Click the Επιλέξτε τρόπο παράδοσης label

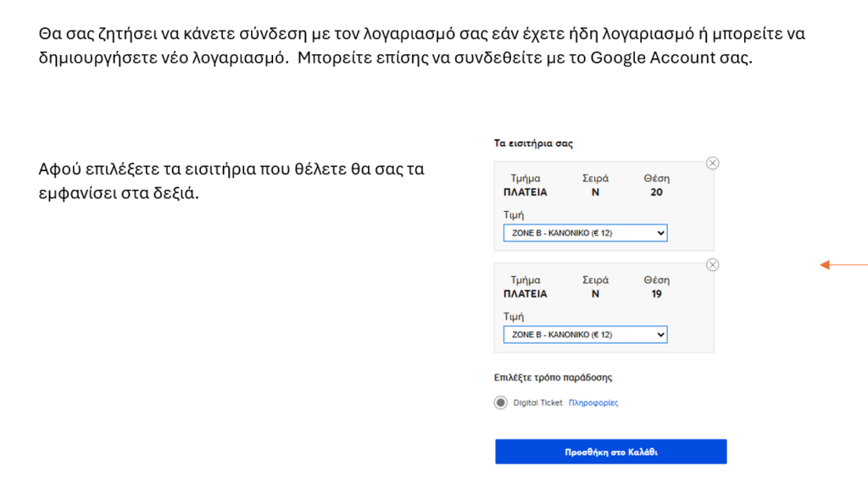(x=553, y=377)
